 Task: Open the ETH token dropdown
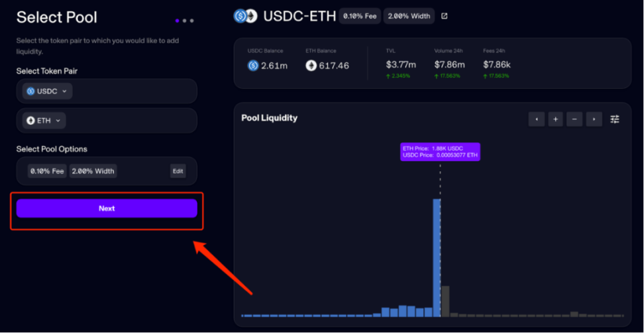(44, 120)
